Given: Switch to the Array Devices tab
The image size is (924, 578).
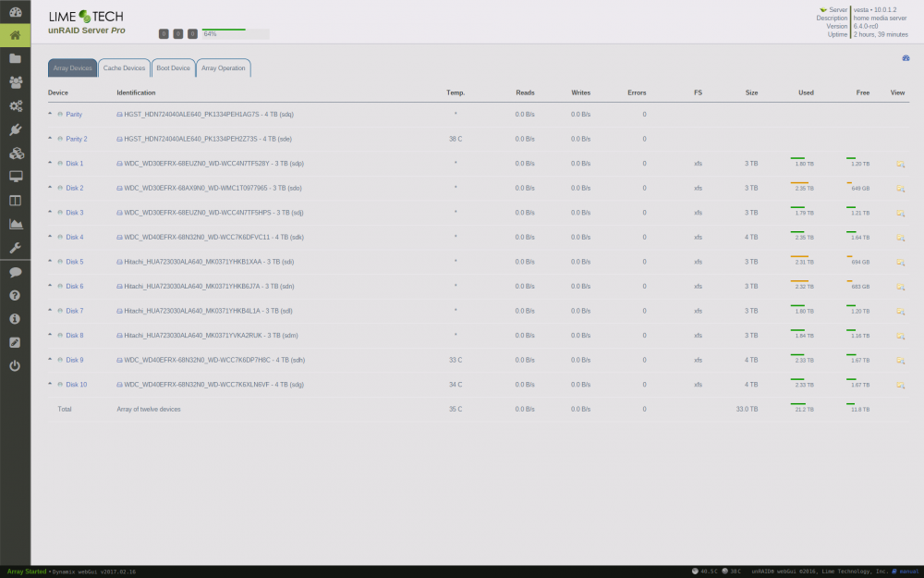Looking at the screenshot, I should click(x=72, y=68).
